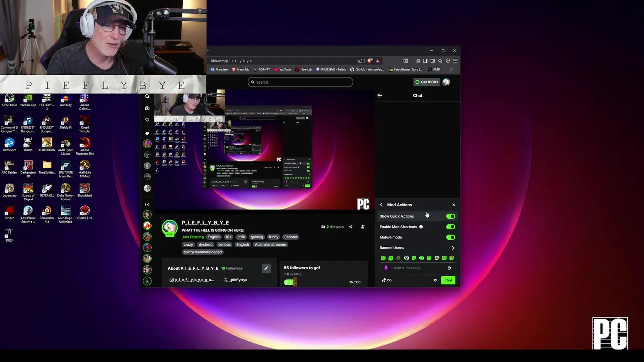
Task: Click the stream video preview
Action: (x=264, y=150)
